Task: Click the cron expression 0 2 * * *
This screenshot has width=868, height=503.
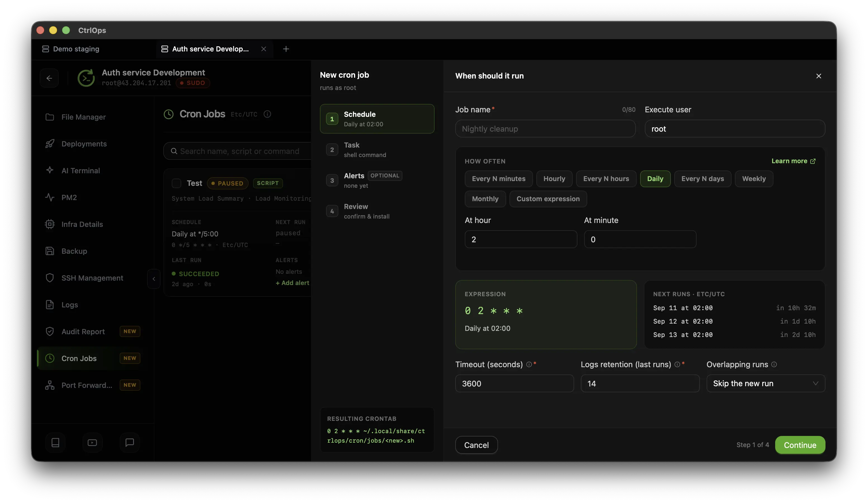Action: point(494,311)
